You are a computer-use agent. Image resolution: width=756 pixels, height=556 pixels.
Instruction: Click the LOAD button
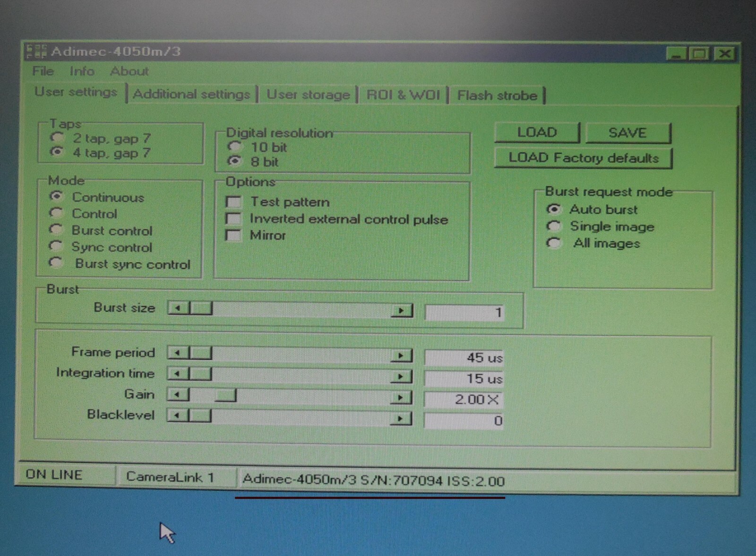click(x=537, y=132)
